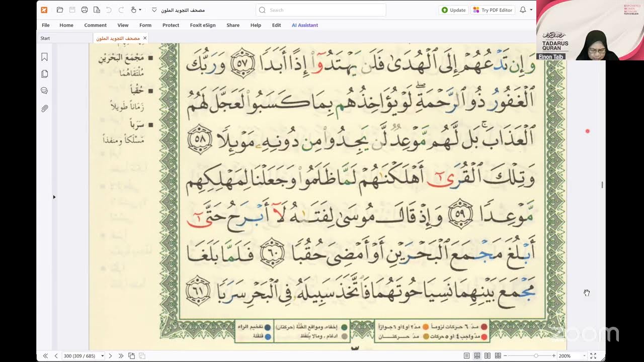Open the Bookmarks panel icon
644x362 pixels.
pos(44,57)
